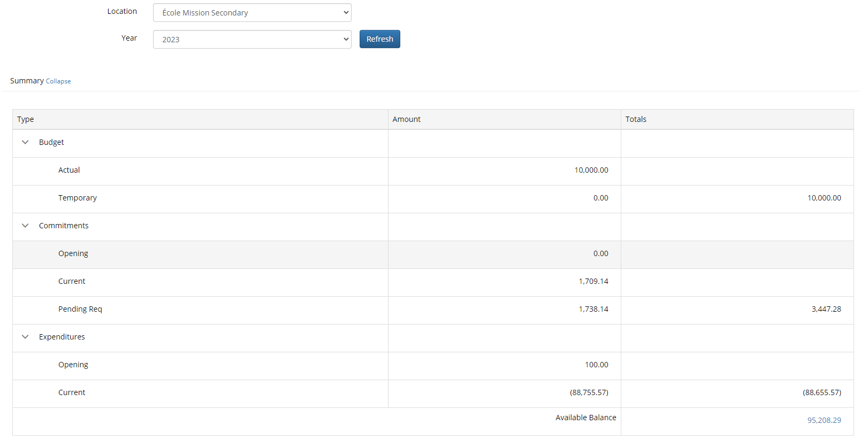
Task: Click the Type column header
Action: click(26, 119)
